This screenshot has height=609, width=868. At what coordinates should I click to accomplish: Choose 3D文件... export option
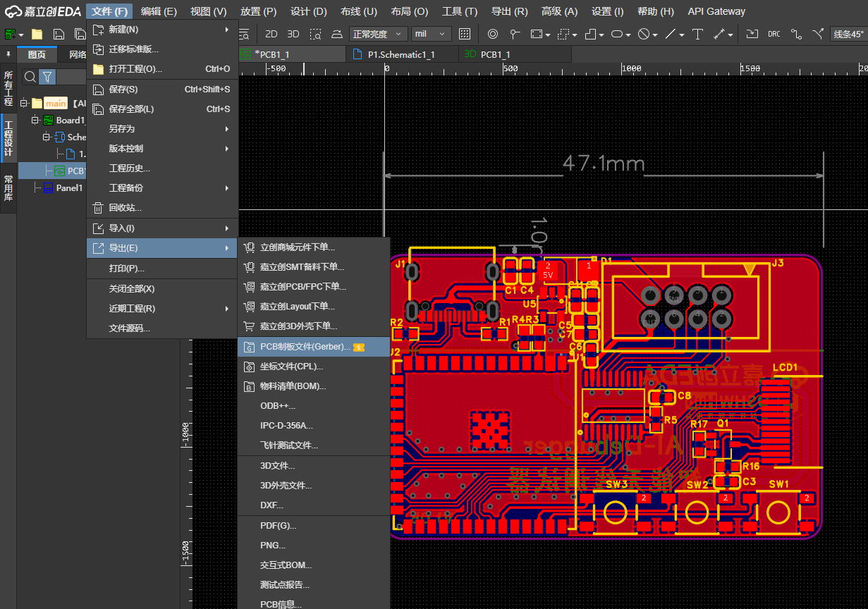click(x=314, y=466)
